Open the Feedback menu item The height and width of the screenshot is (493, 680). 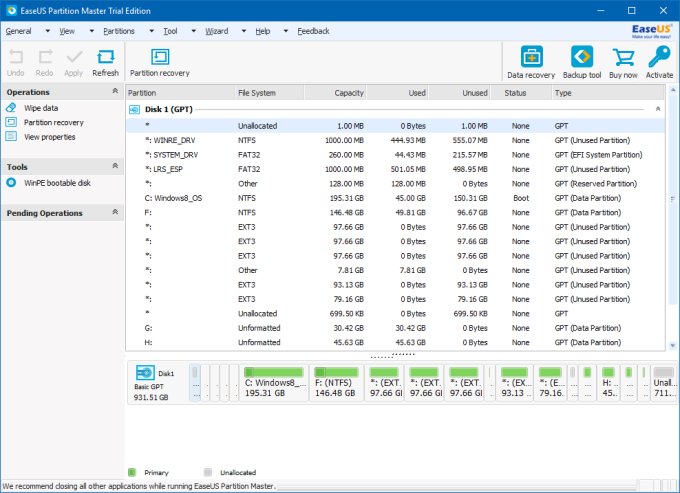(x=313, y=31)
